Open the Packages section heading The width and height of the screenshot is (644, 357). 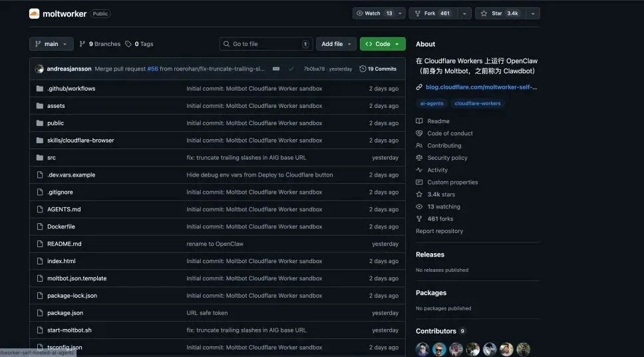coord(431,293)
